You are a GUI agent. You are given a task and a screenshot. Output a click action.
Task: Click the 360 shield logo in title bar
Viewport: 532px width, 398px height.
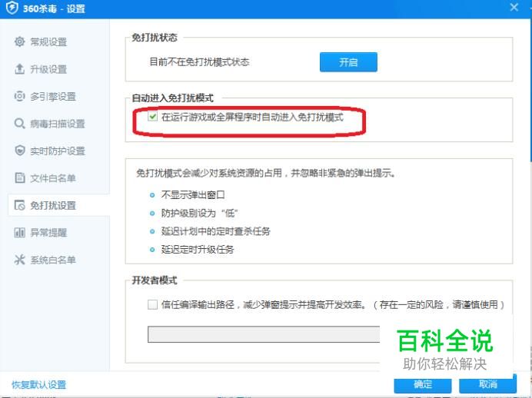(x=12, y=8)
